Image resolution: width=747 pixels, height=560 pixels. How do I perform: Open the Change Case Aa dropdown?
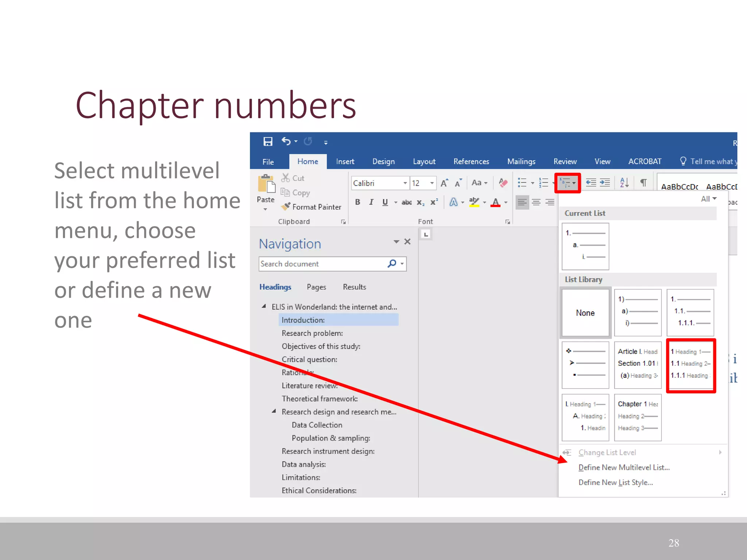click(479, 183)
